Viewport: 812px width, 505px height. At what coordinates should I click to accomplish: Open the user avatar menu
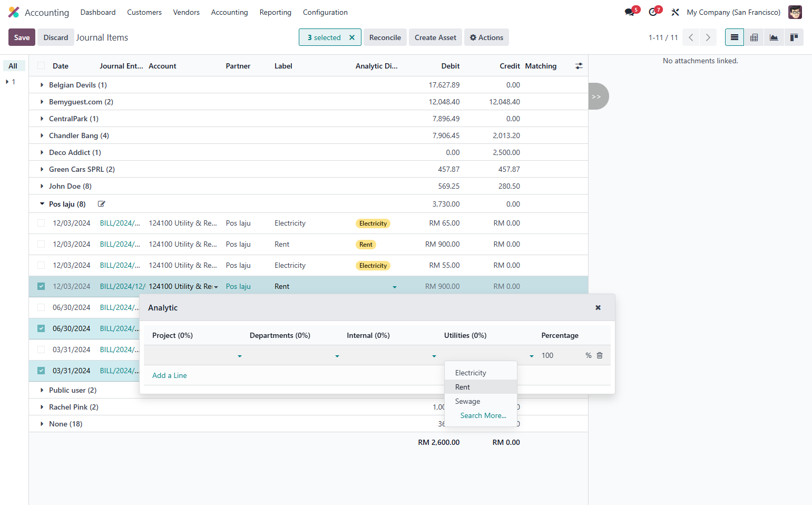795,12
